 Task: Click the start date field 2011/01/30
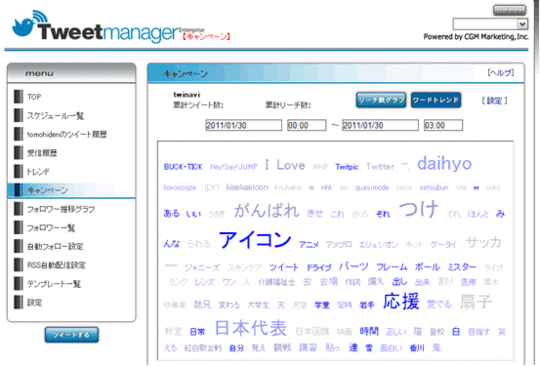point(243,125)
